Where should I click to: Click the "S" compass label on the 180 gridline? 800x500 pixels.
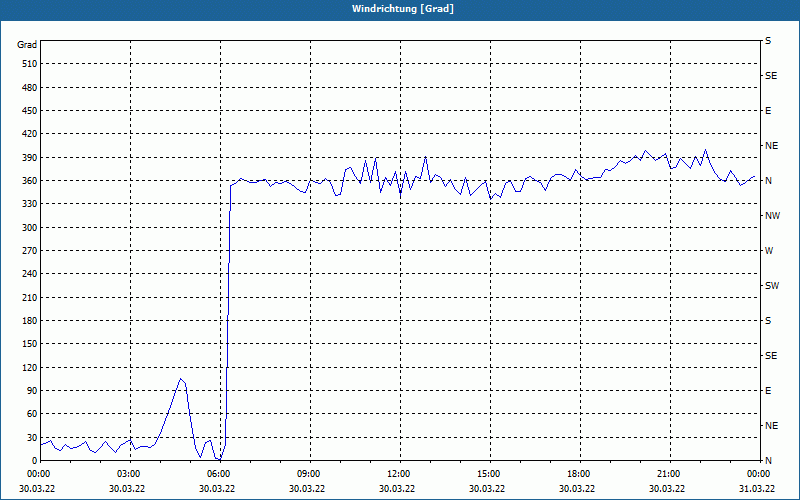[x=768, y=321]
